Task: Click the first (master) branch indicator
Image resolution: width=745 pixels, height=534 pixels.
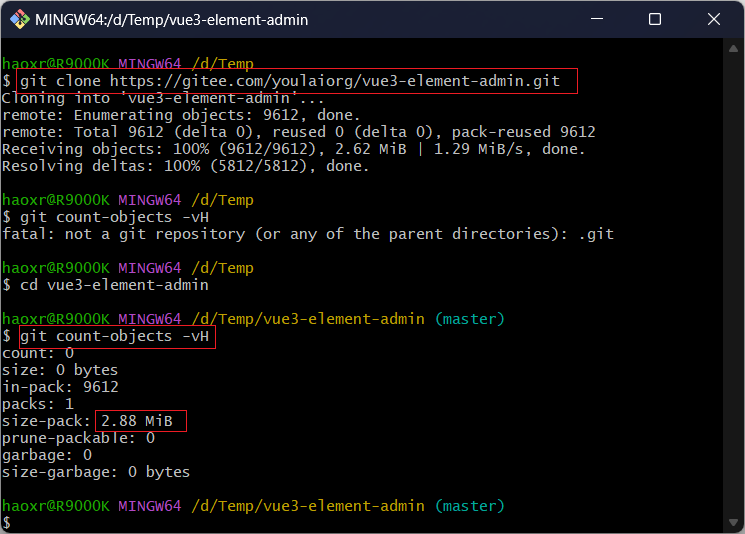Action: (469, 319)
